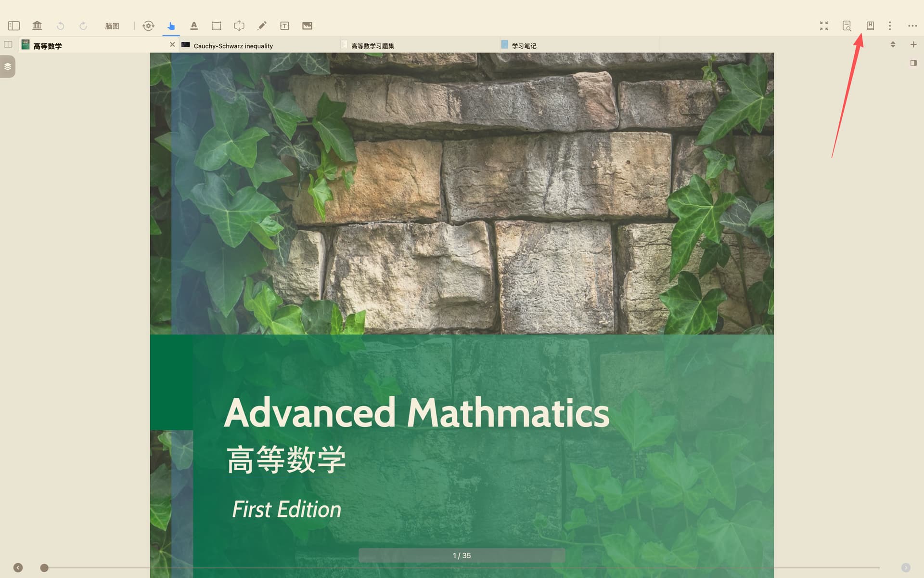The width and height of the screenshot is (924, 578).
Task: Click the undo arrow
Action: tap(60, 26)
